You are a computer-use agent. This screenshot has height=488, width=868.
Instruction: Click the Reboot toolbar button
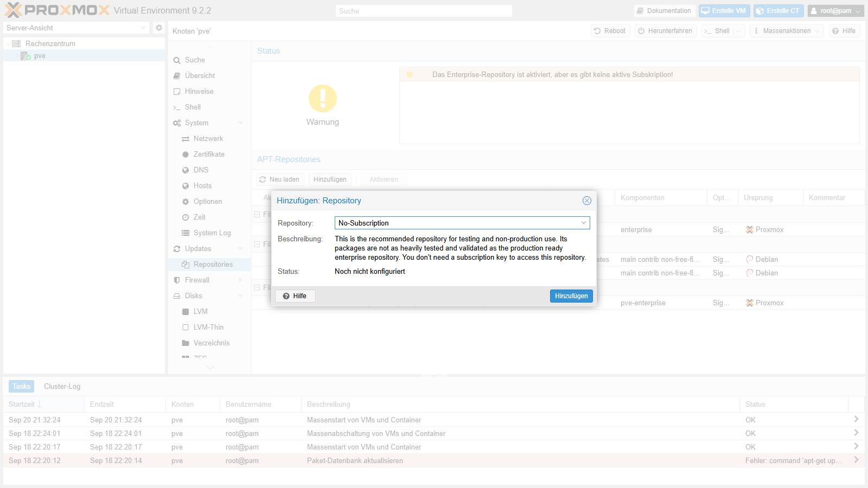pyautogui.click(x=610, y=31)
